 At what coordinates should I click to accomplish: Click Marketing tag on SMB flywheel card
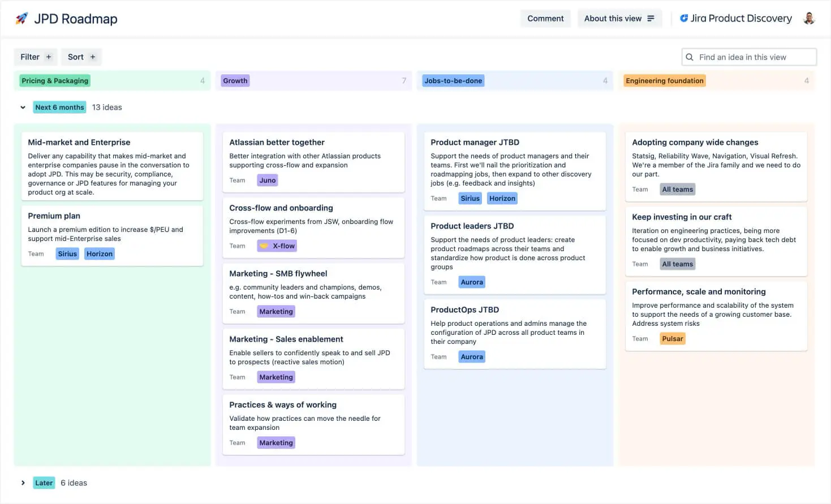[276, 312]
